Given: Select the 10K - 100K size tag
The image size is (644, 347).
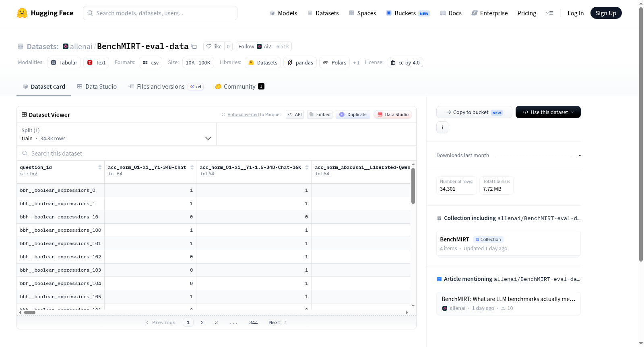Looking at the screenshot, I should coord(198,62).
